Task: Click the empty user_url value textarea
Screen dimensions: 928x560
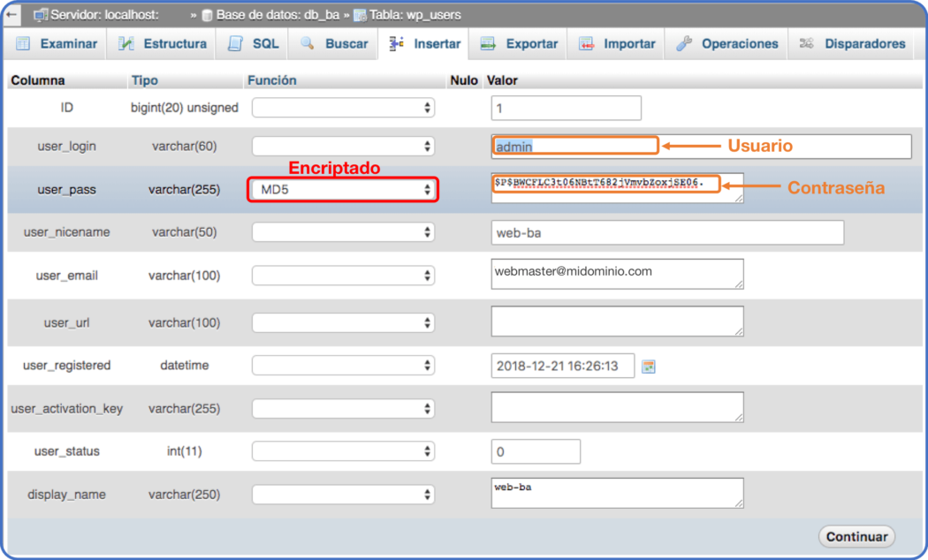Action: click(x=617, y=322)
